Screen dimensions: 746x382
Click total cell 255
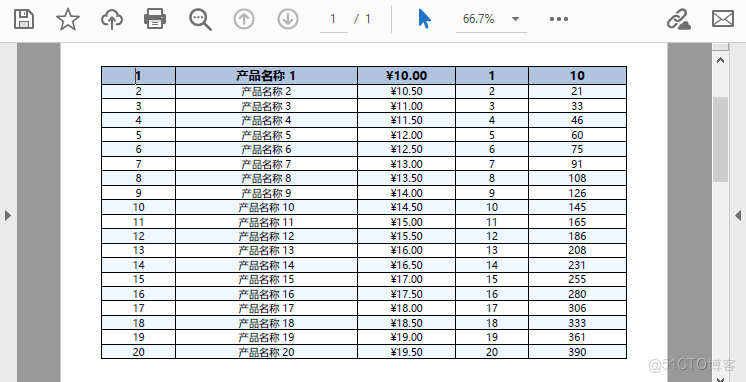tap(577, 279)
